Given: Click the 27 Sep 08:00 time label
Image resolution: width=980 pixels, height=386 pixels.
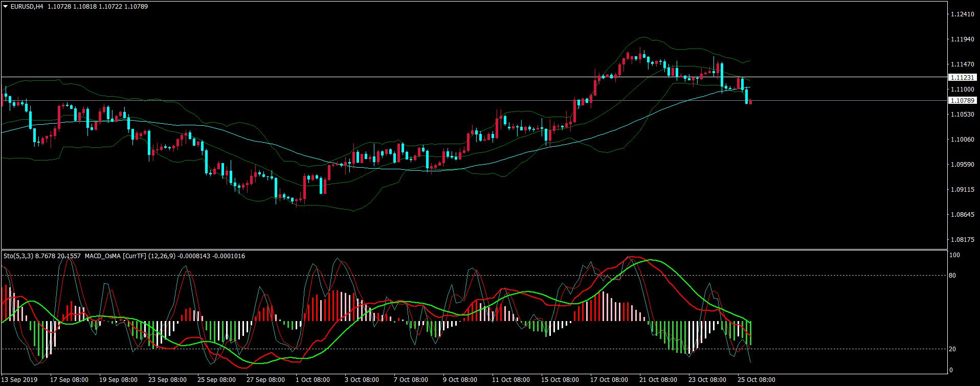Looking at the screenshot, I should click(266, 380).
